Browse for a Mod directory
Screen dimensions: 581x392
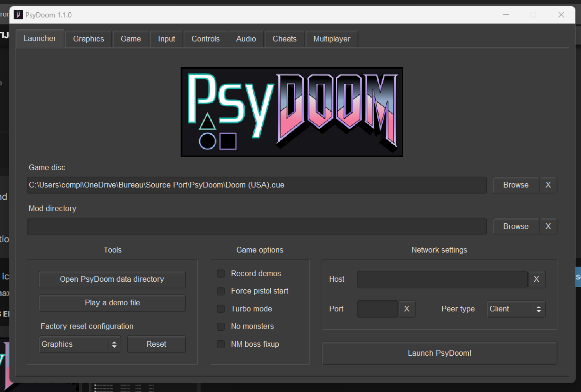pos(516,226)
